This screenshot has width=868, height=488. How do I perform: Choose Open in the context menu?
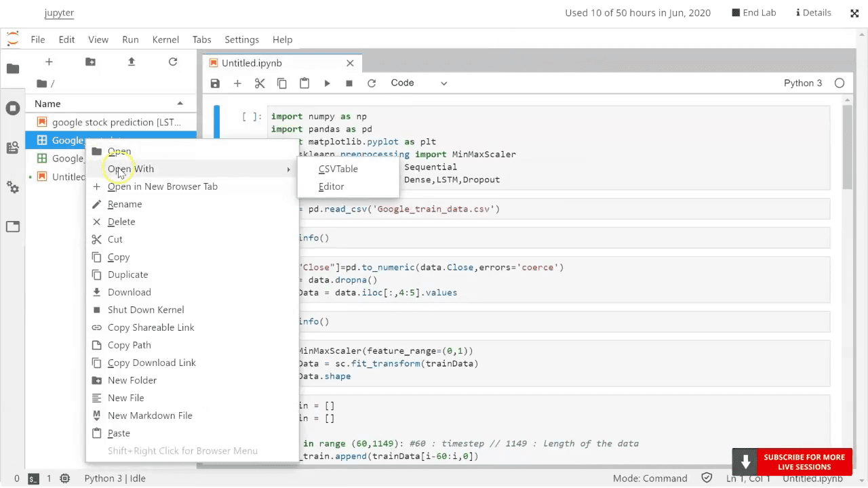coord(192,151)
